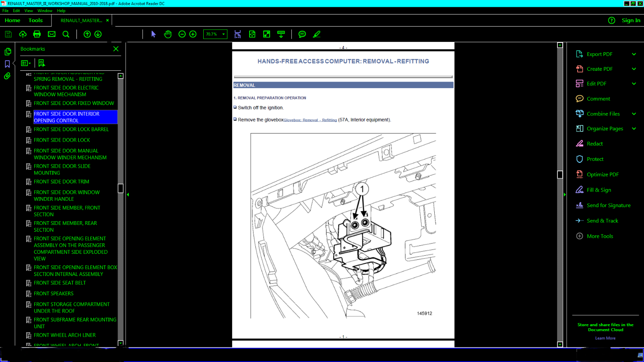Click bookmarks scrollbar down arrow
Screen dimensions: 644x362
[120, 343]
